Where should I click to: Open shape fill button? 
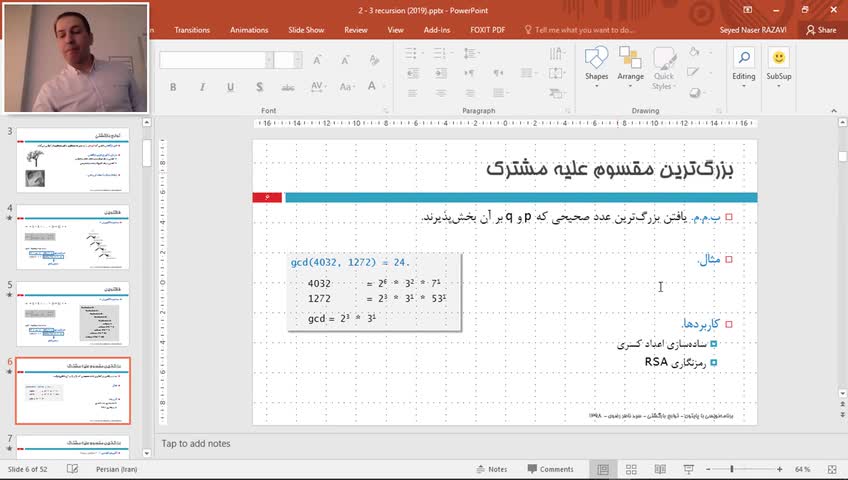[694, 52]
